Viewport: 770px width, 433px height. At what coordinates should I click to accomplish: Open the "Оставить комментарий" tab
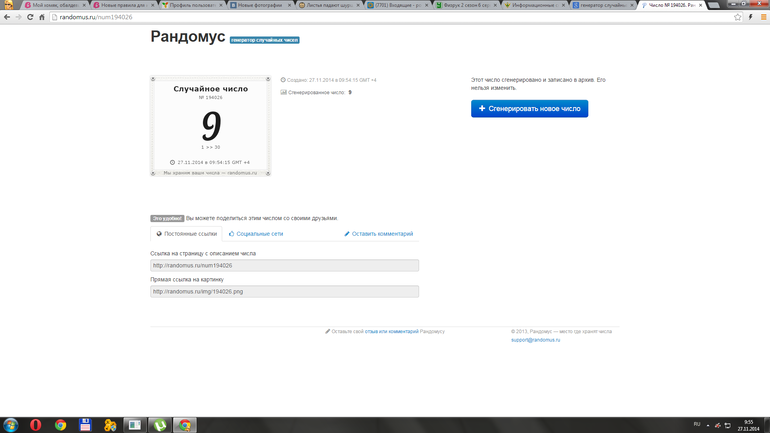click(x=379, y=234)
